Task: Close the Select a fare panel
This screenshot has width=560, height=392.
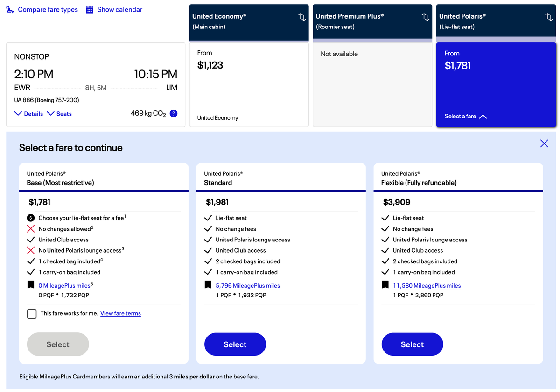Action: [x=544, y=144]
